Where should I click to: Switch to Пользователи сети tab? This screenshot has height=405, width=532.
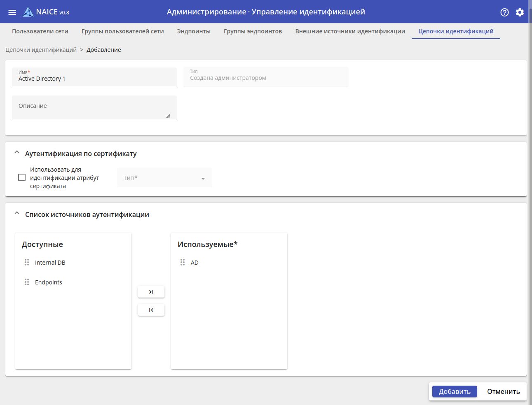coord(40,31)
